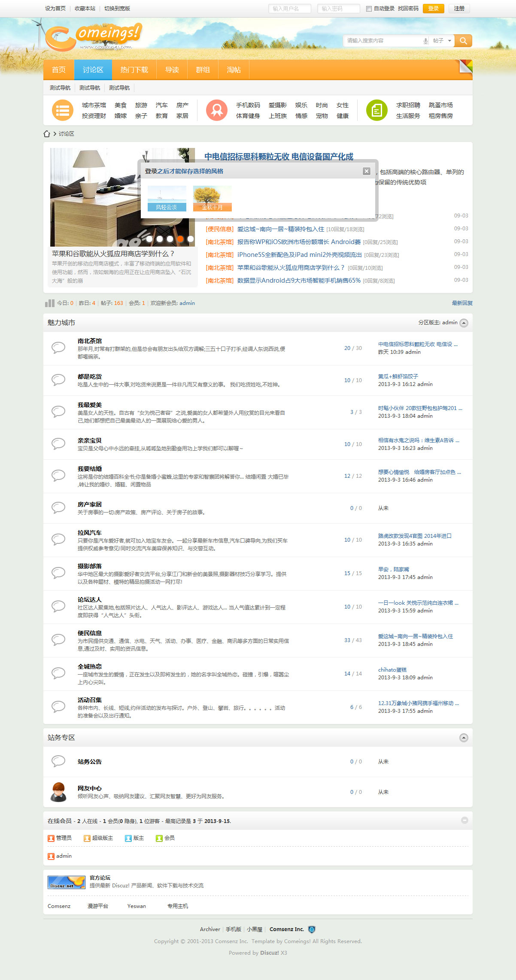Open the 导读 nav tab

(172, 70)
